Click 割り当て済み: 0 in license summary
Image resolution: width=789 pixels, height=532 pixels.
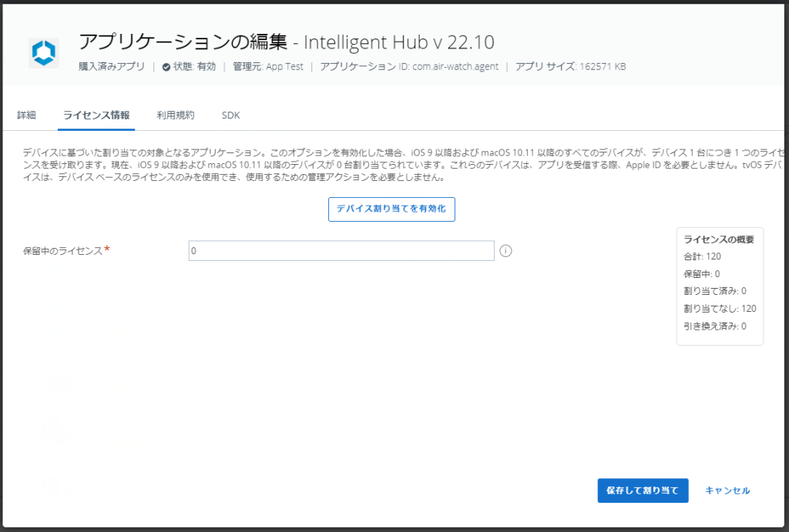click(714, 291)
